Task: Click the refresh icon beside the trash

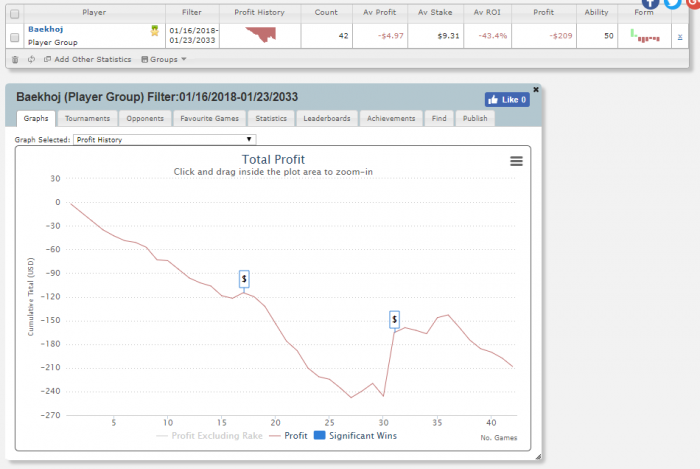Action: (x=31, y=59)
